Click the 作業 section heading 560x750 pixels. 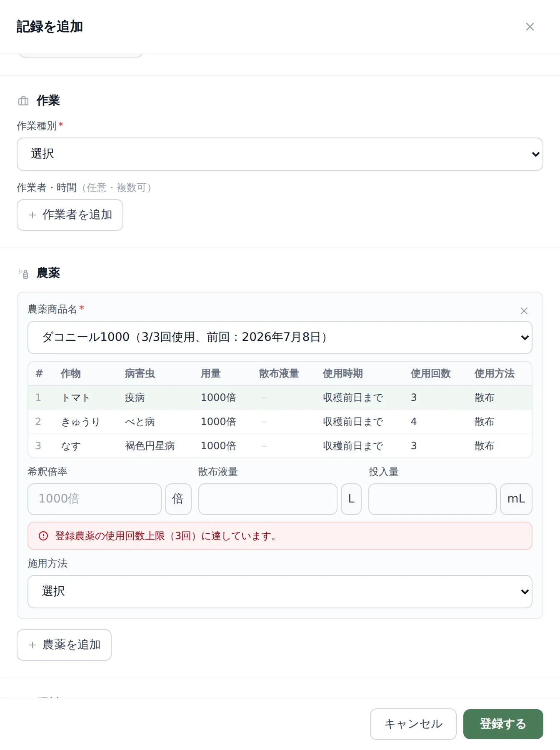coord(48,101)
